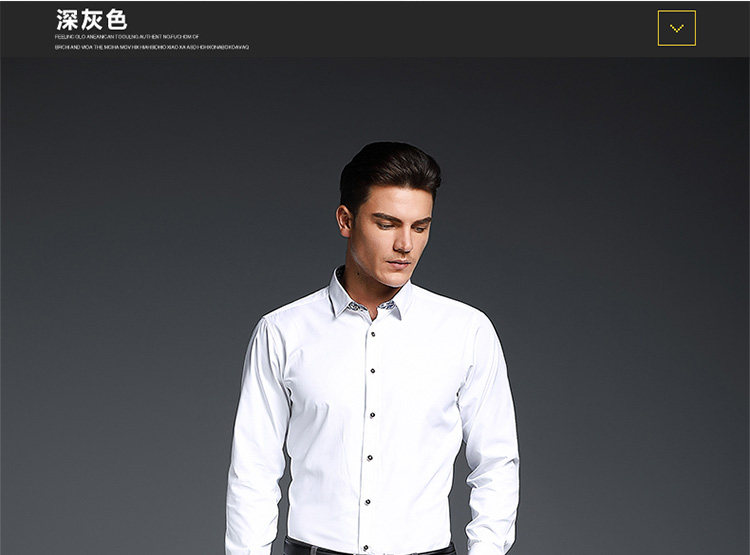Click the small subtitle line beginning 'FEELING'
Image resolution: width=750 pixels, height=555 pixels.
coord(127,37)
